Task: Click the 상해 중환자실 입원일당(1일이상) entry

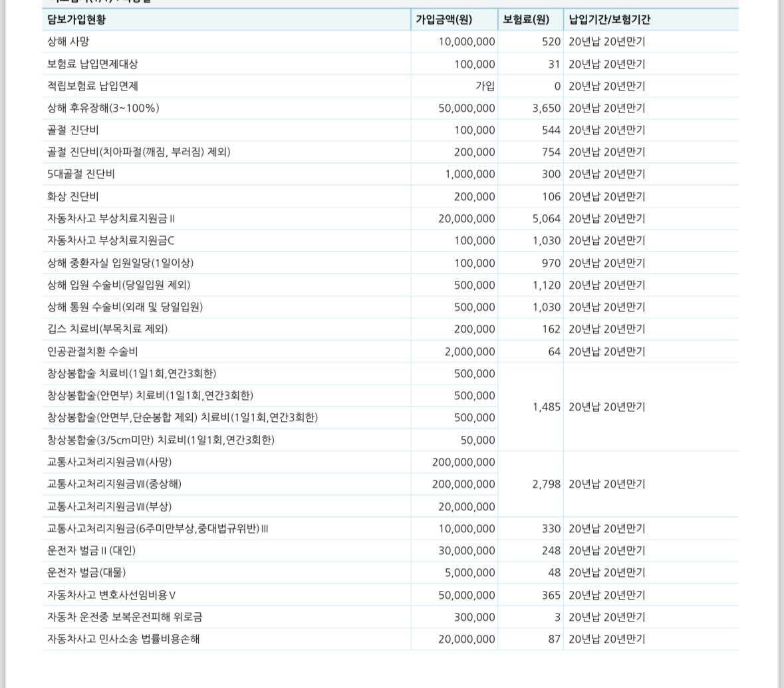Action: (x=120, y=263)
